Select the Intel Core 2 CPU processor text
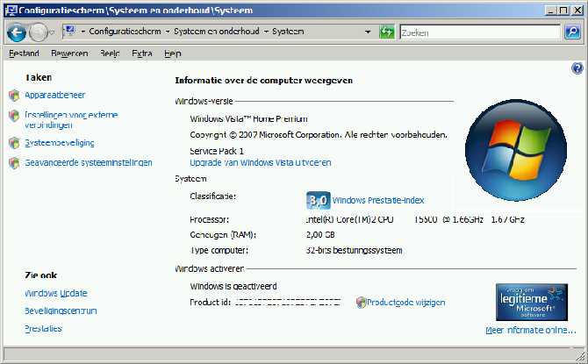 (415, 219)
